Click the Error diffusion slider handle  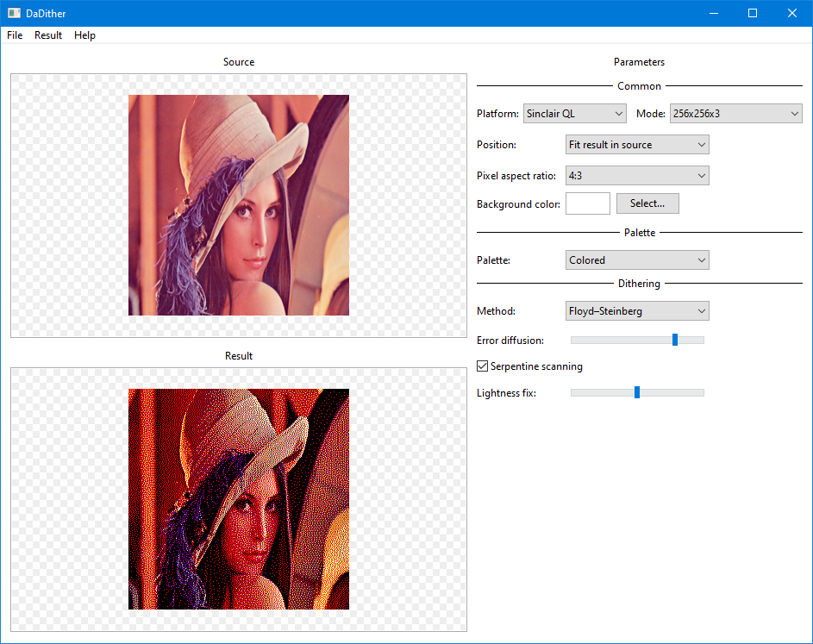pos(674,340)
